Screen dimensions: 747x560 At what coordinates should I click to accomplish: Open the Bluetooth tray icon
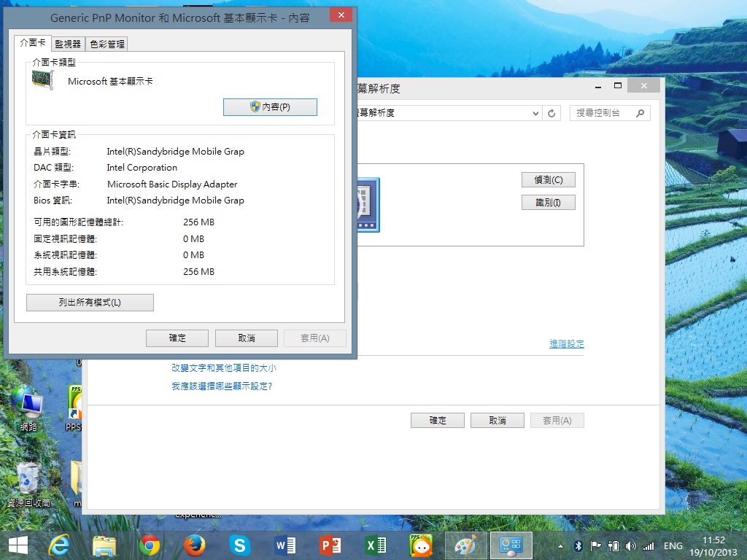click(x=578, y=546)
